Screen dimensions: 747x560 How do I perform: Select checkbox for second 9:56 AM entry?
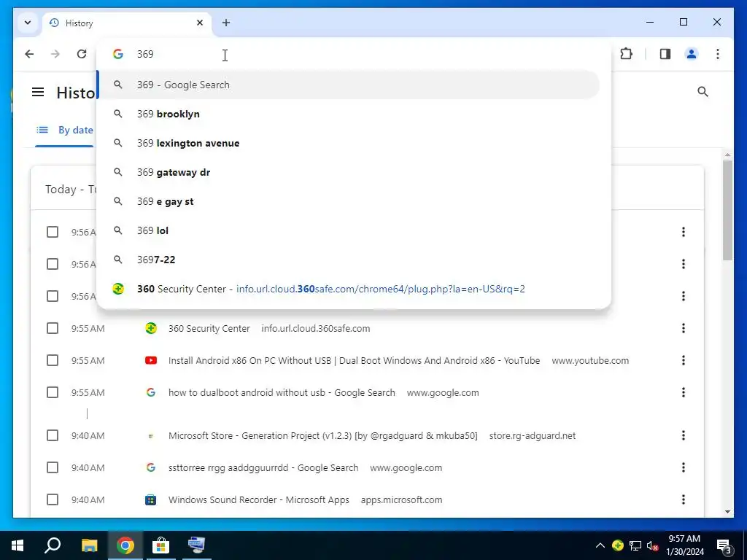point(53,264)
